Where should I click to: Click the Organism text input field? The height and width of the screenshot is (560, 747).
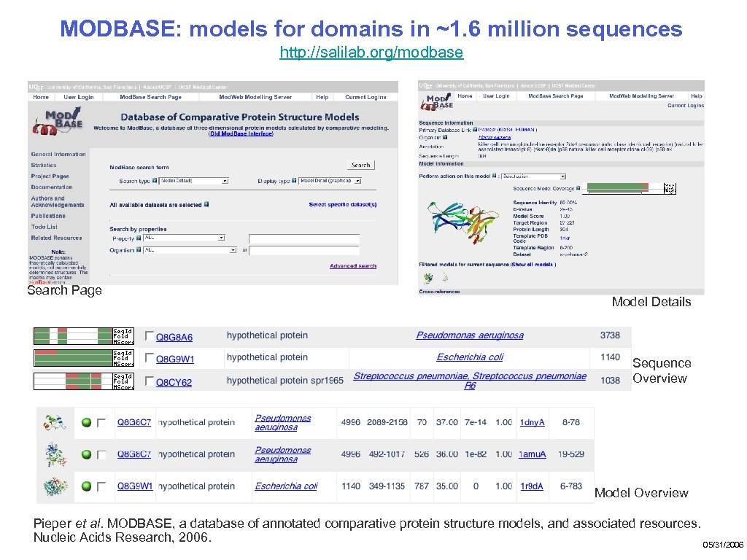[304, 251]
